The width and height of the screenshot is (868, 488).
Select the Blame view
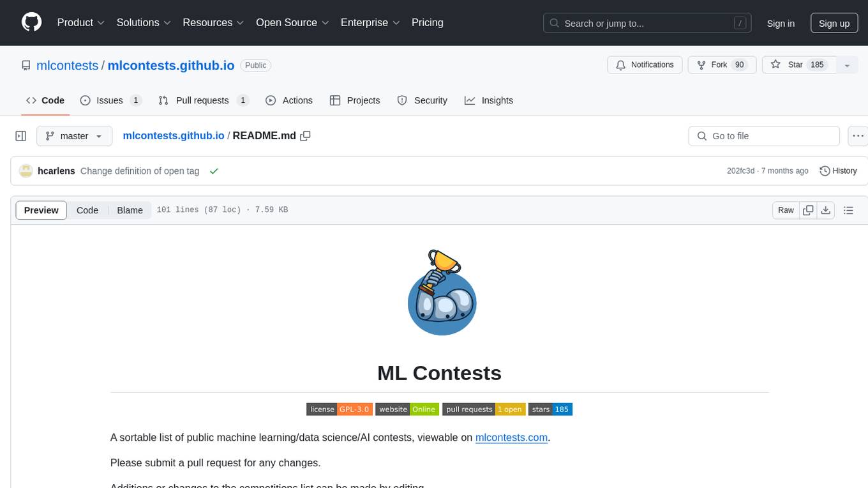130,210
